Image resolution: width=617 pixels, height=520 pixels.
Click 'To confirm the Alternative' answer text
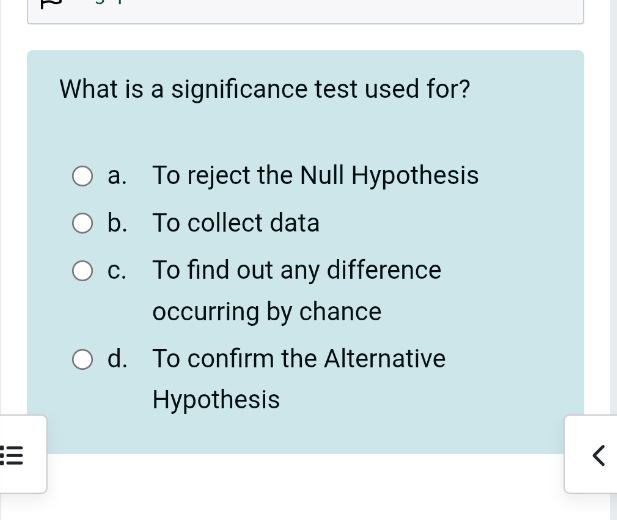(x=299, y=358)
